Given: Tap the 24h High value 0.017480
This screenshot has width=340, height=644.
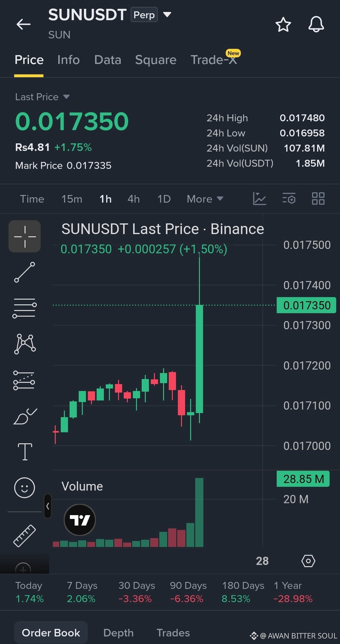Looking at the screenshot, I should tap(302, 118).
